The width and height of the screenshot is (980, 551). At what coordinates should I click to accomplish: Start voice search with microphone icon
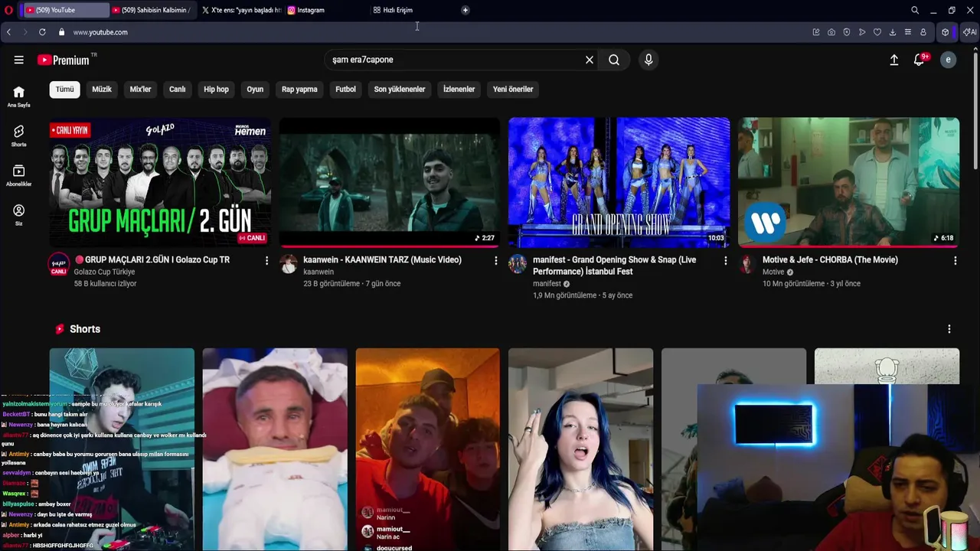[x=648, y=60]
